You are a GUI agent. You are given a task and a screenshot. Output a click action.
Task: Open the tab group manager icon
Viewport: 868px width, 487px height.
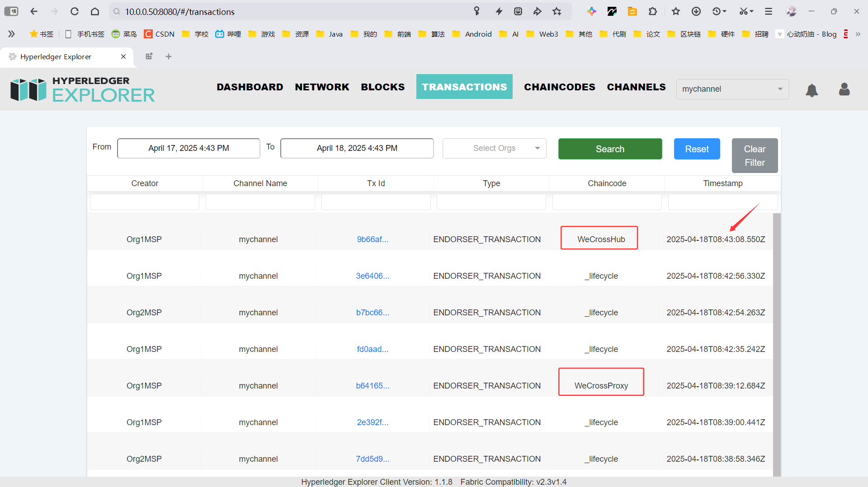coord(149,56)
